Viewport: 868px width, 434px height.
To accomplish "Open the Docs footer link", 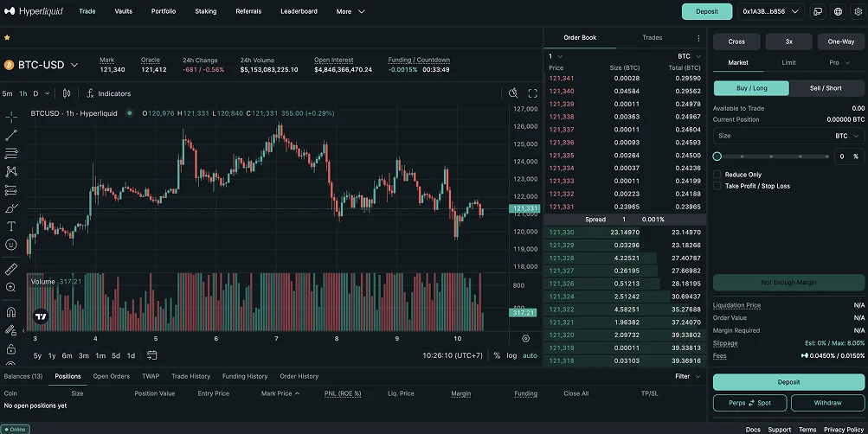I will click(x=753, y=430).
